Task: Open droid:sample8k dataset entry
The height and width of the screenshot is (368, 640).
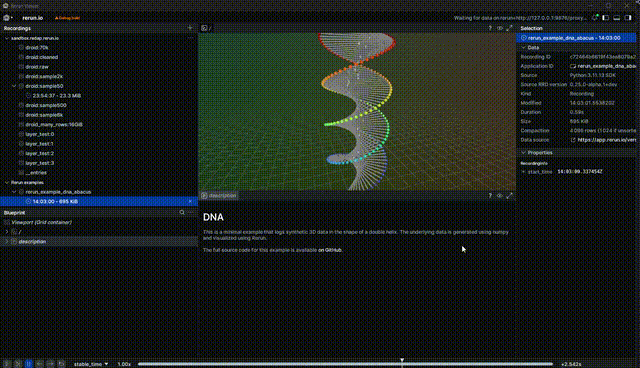Action: click(x=44, y=115)
